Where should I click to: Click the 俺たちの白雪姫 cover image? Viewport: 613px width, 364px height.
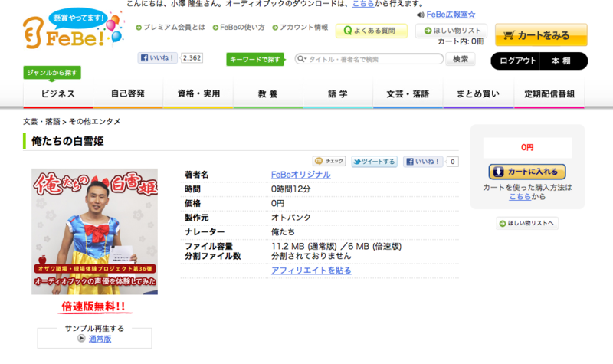tap(94, 231)
